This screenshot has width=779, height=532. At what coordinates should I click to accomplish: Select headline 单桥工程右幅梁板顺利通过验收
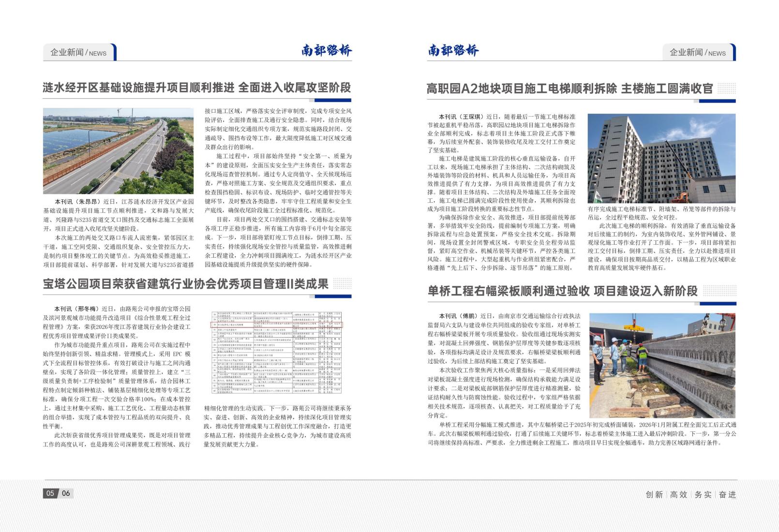tap(509, 291)
